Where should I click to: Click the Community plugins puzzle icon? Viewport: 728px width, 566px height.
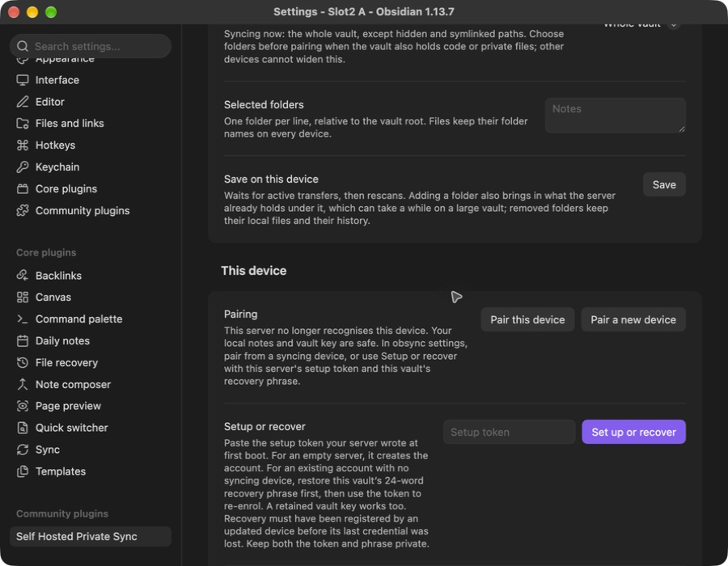[23, 210]
